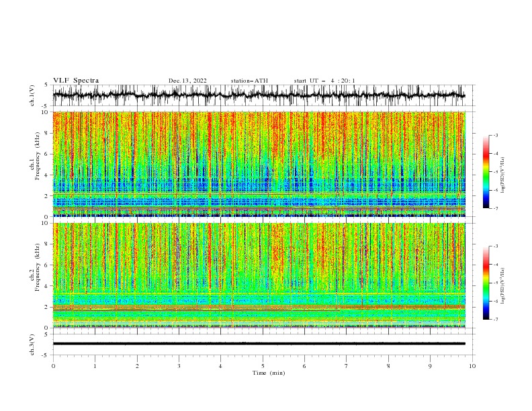Click the blue low-power band near 3 kHz in ch.1
Screen dimensions: 532x411
(259, 185)
